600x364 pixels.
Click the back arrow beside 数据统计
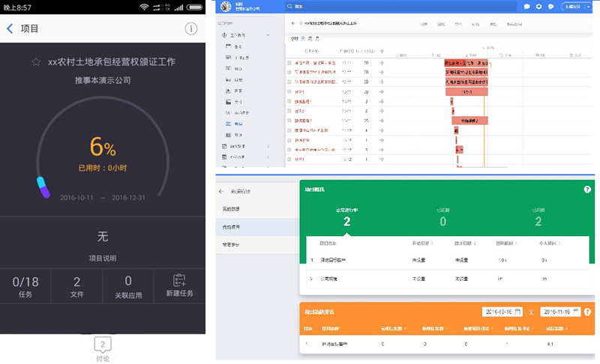222,192
